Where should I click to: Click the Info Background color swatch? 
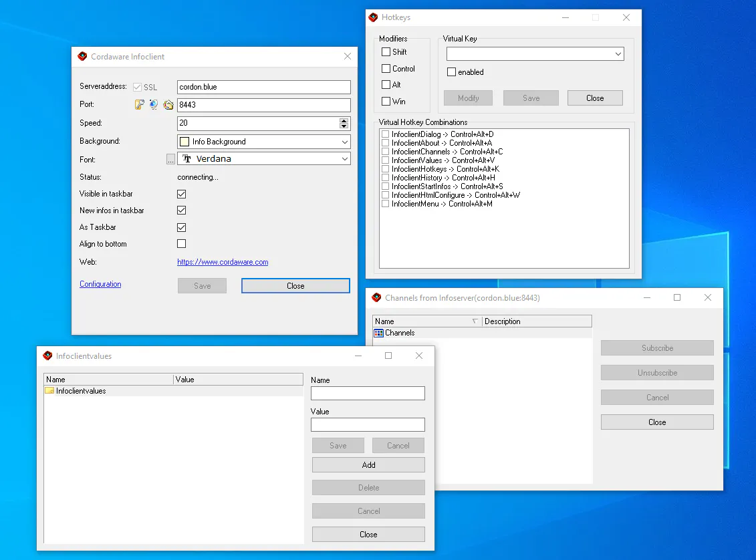184,141
